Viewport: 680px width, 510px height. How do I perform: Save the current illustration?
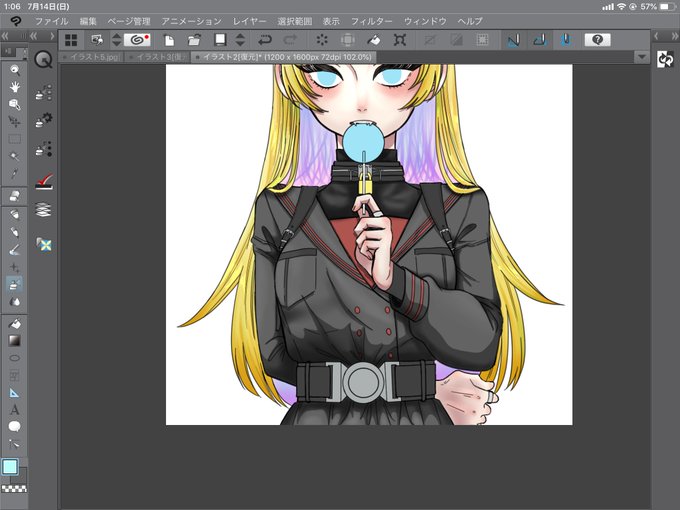click(220, 40)
